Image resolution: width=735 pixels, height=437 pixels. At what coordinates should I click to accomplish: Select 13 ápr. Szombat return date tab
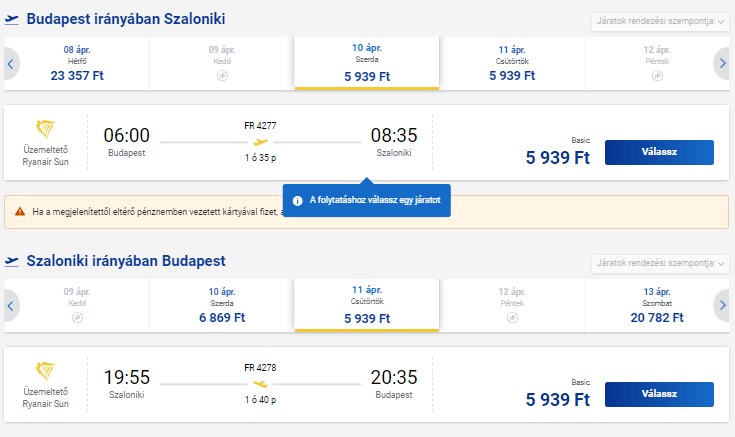tap(657, 305)
